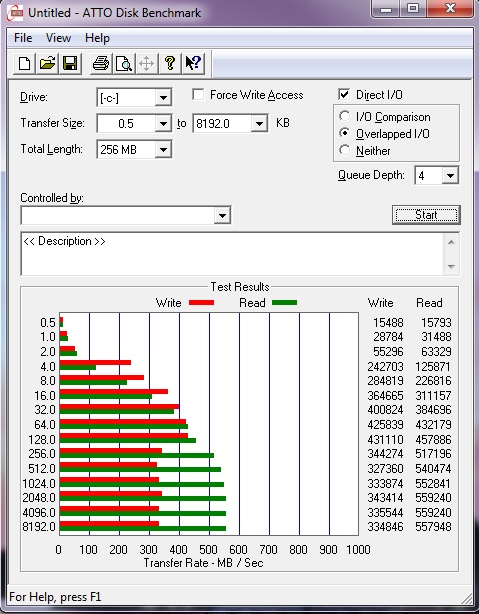Click the write value 15488
The height and width of the screenshot is (614, 479).
(388, 323)
